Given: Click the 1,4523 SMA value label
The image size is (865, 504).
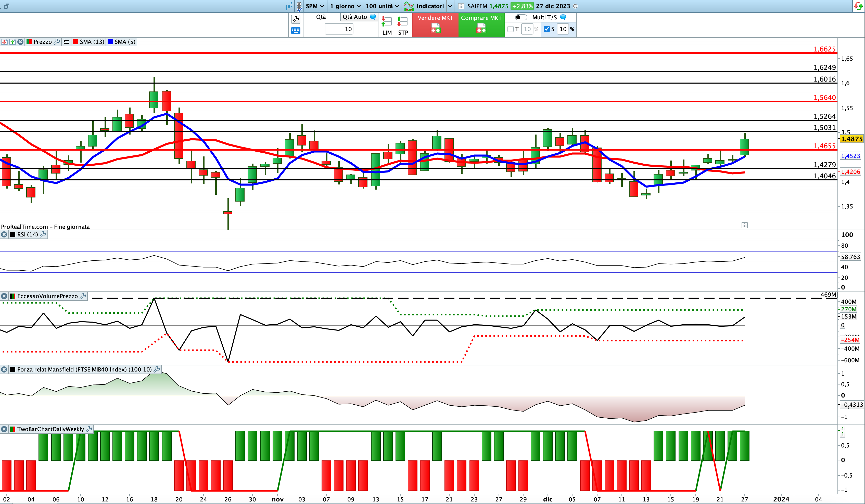Looking at the screenshot, I should point(850,156).
